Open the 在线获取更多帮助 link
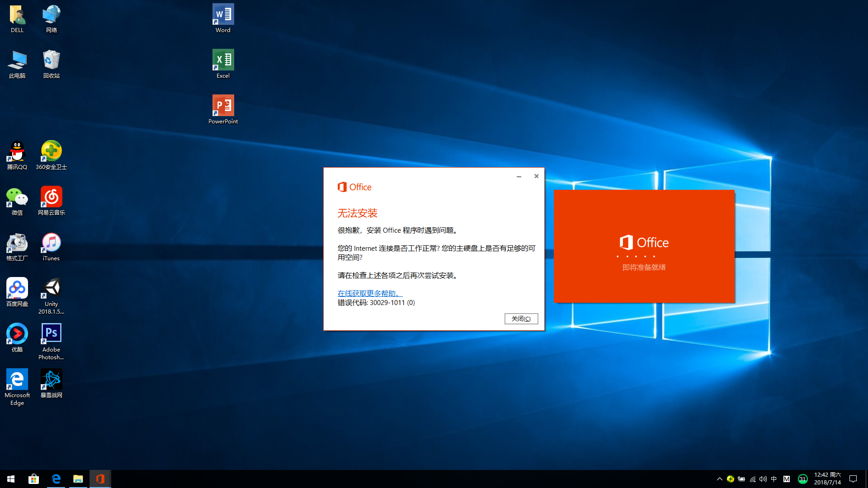Viewport: 868px width, 488px height. [370, 293]
